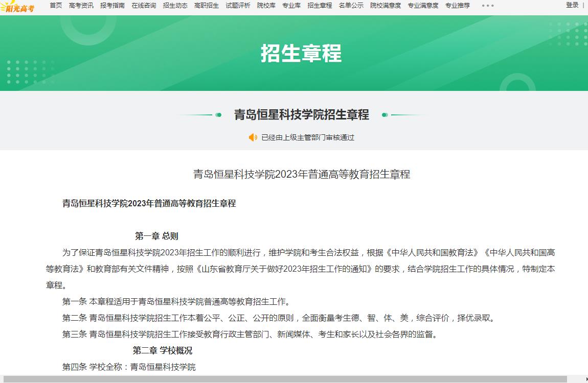The image size is (588, 383).
Task: Open 院校库 in the navigation bar
Action: pos(266,5)
